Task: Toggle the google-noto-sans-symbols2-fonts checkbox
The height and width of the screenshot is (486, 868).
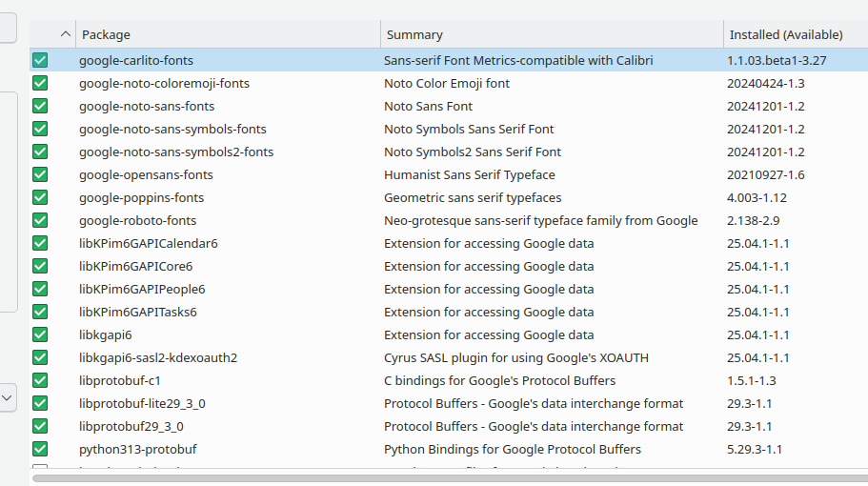Action: pos(40,152)
